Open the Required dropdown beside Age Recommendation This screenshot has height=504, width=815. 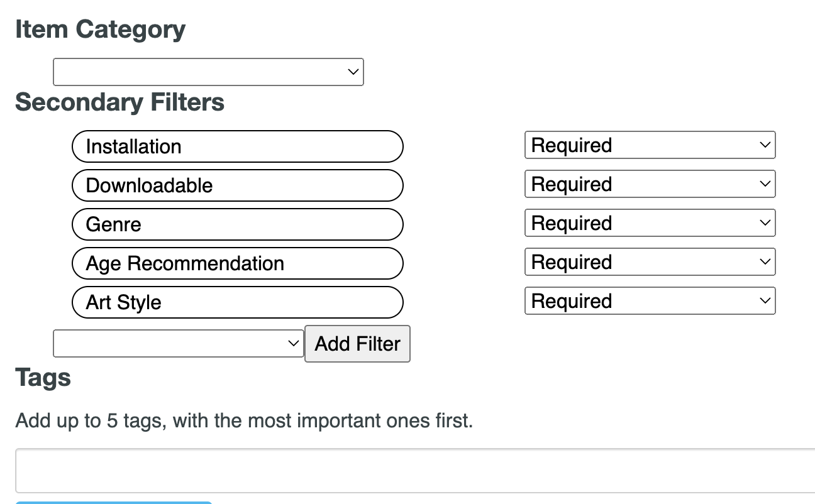point(650,261)
